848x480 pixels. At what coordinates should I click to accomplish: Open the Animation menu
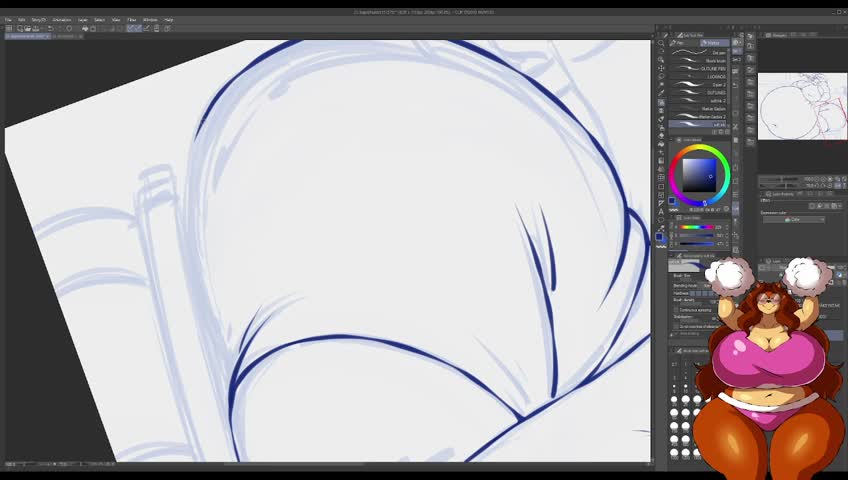point(62,20)
